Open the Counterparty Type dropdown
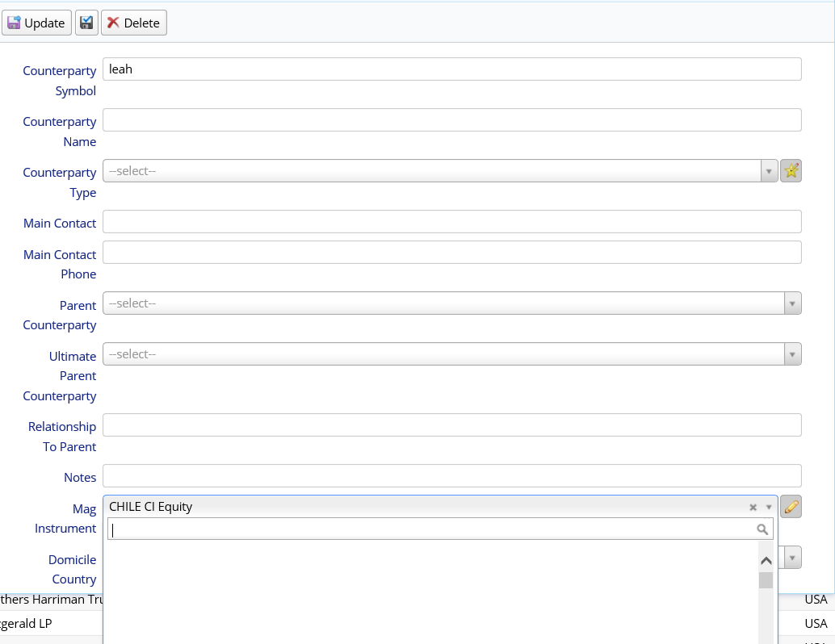Screen dimensions: 835x644 tap(768, 170)
